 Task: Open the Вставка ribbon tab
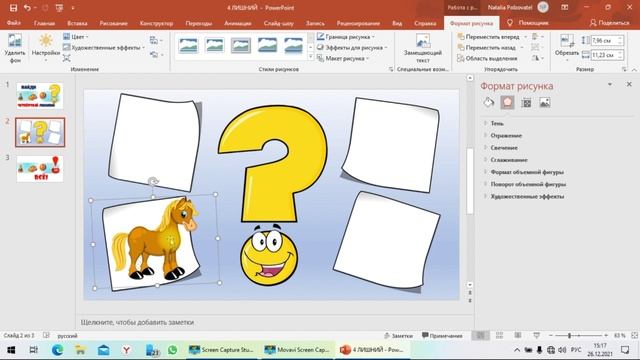[x=77, y=23]
